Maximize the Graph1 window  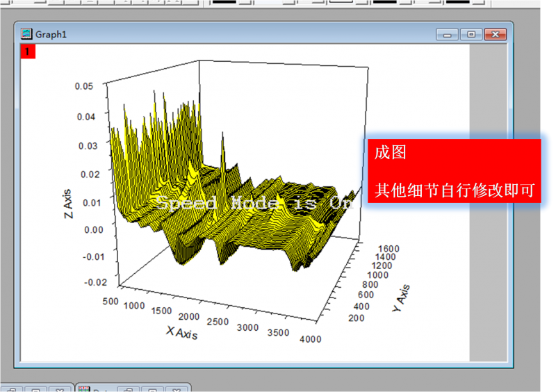(x=471, y=35)
